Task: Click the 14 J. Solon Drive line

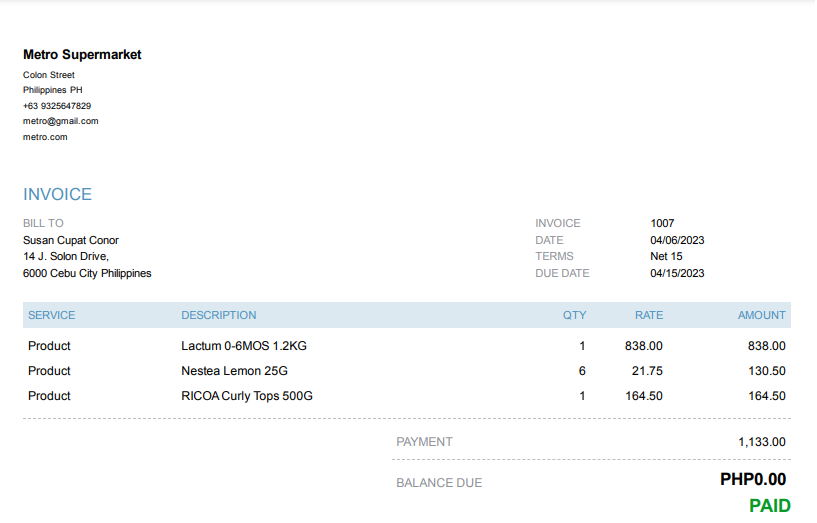Action: (x=66, y=256)
